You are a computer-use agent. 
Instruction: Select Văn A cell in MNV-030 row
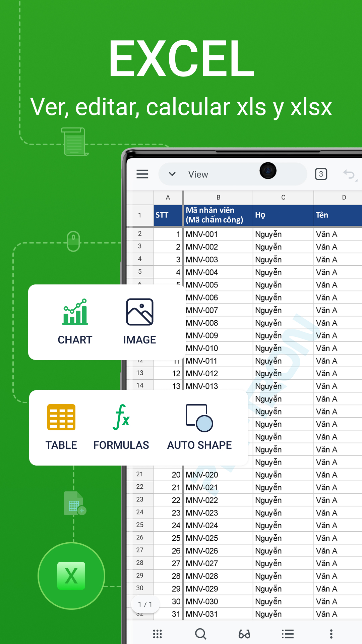pos(338,601)
